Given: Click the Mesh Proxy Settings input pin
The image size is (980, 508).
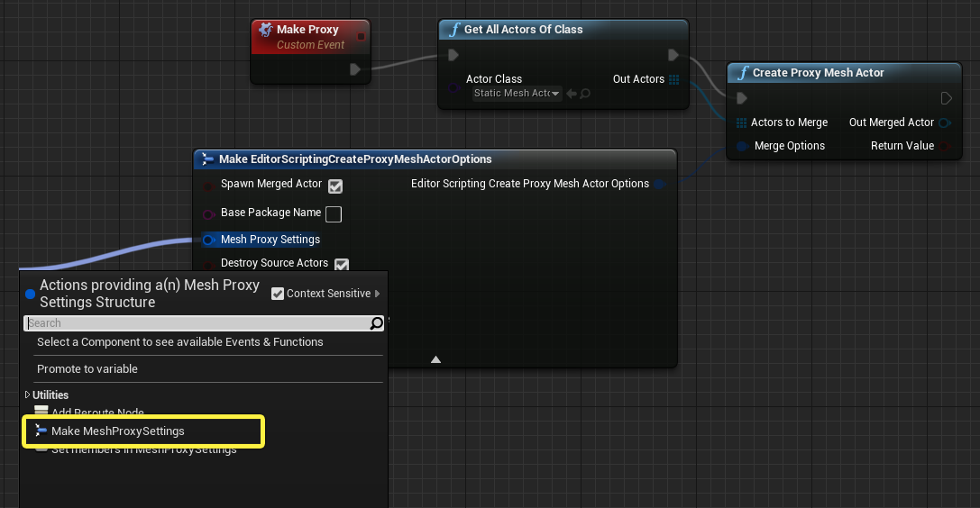Looking at the screenshot, I should click(x=209, y=240).
